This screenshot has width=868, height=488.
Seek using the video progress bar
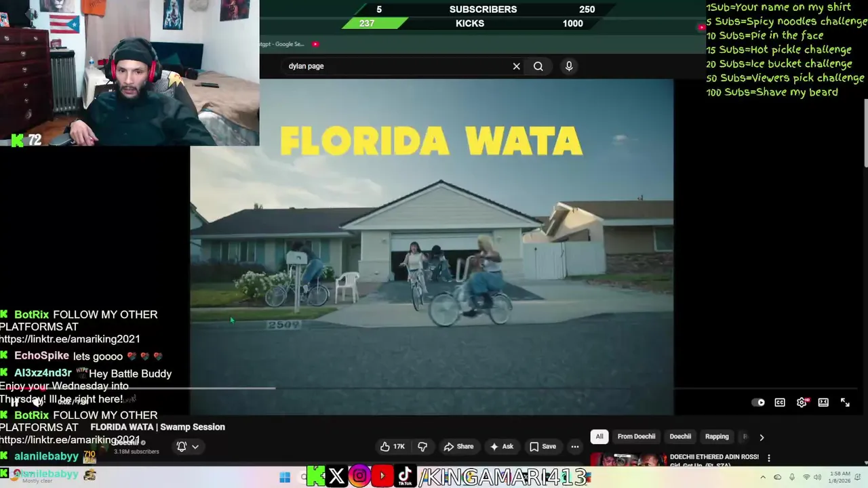click(x=434, y=388)
